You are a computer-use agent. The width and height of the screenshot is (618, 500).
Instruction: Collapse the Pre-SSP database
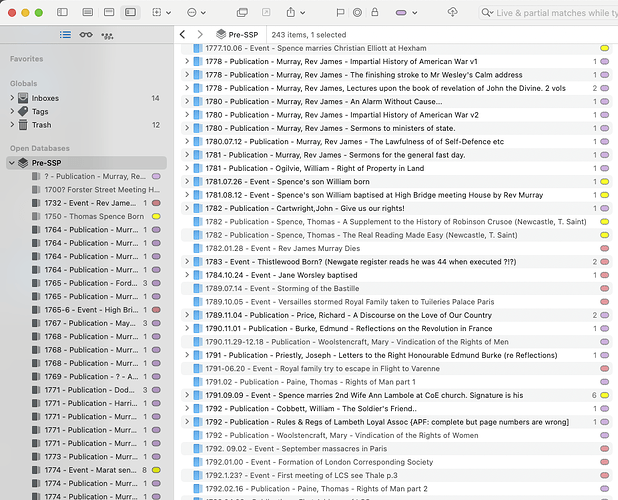tap(12, 163)
